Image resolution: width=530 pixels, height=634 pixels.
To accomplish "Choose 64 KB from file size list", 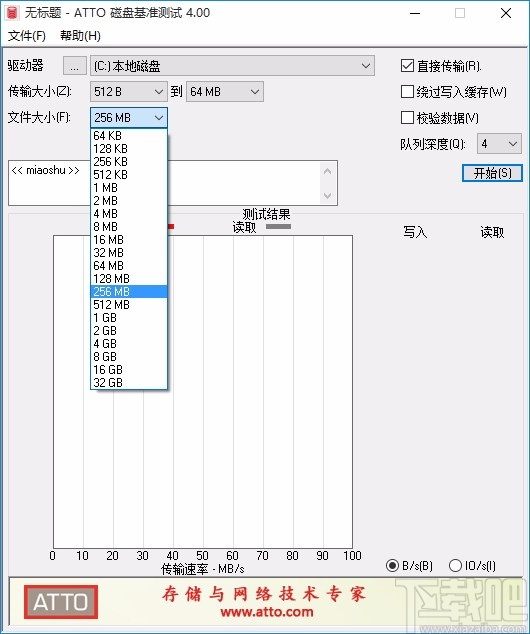I will pos(129,136).
